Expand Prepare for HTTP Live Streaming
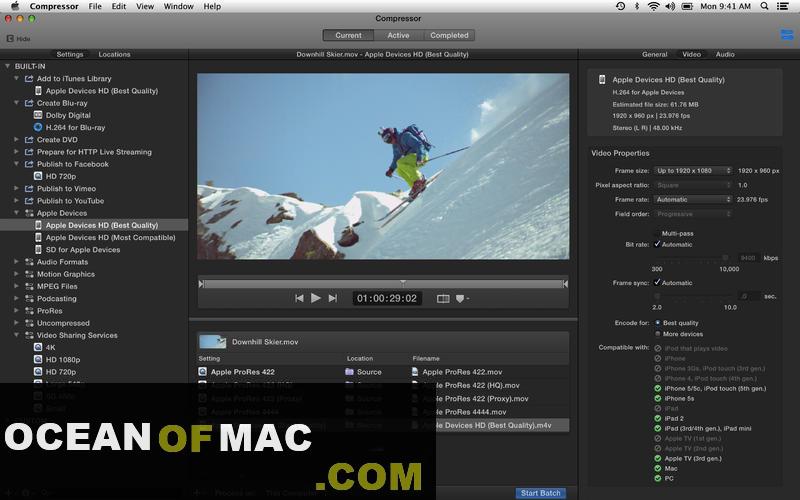Screen dimensions: 800x500 (x=16, y=152)
